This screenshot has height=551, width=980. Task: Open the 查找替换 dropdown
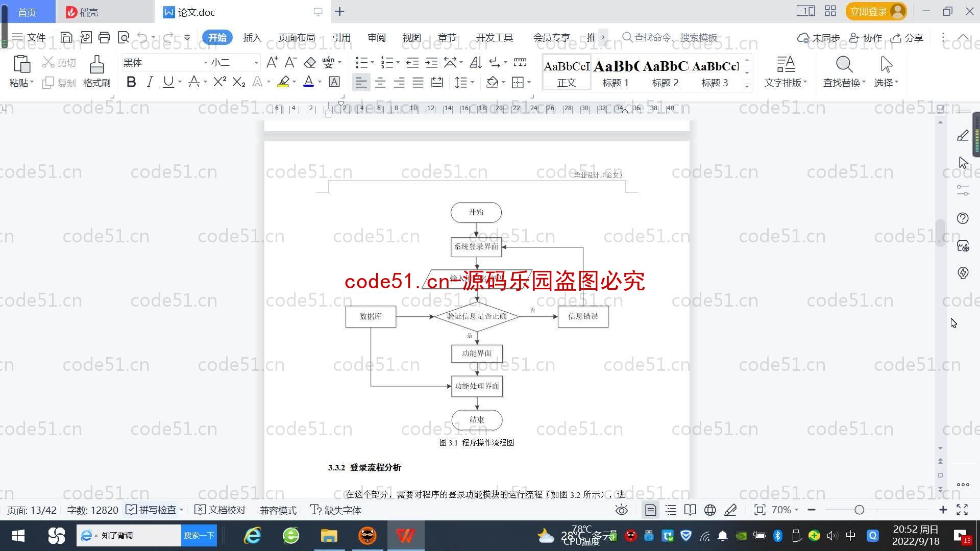(x=844, y=83)
